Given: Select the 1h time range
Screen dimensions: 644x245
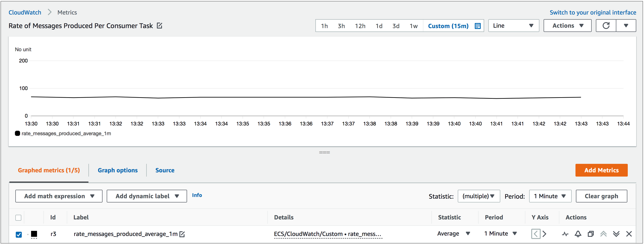Looking at the screenshot, I should point(324,26).
